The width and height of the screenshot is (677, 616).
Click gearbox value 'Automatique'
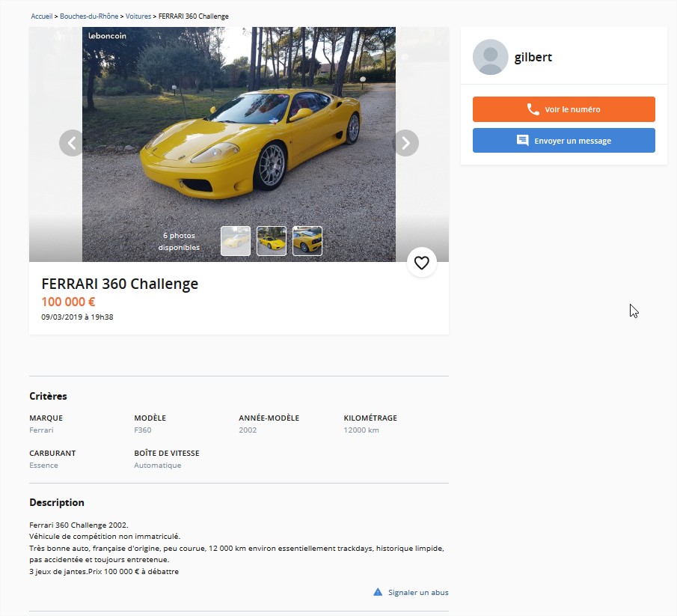pyautogui.click(x=158, y=466)
